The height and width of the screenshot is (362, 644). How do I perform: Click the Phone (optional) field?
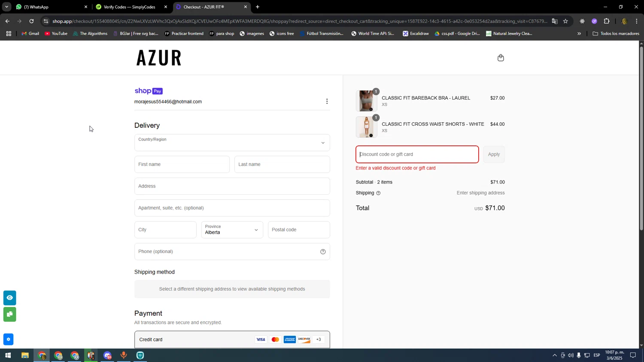[232, 252]
